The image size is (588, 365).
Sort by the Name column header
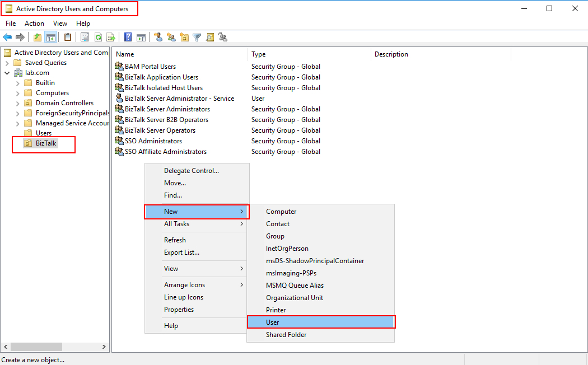pos(180,54)
